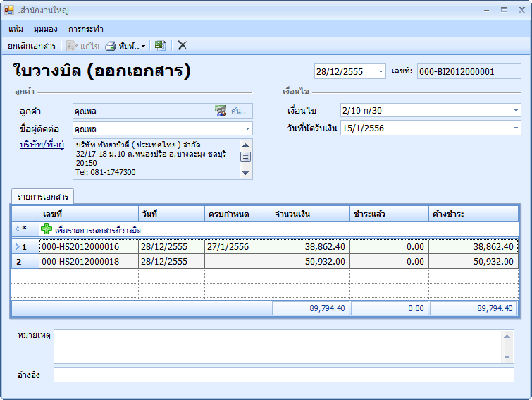Click the application icon in title bar
The width and height of the screenshot is (532, 400).
[x=8, y=11]
